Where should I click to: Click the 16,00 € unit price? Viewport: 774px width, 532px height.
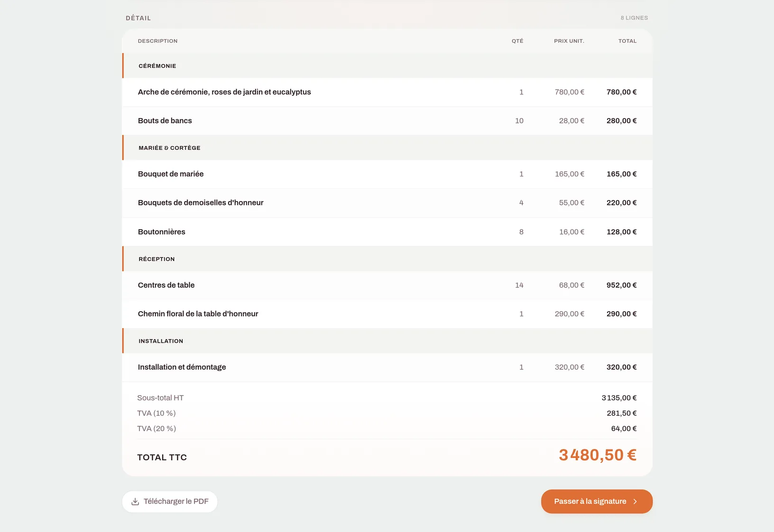[571, 232]
